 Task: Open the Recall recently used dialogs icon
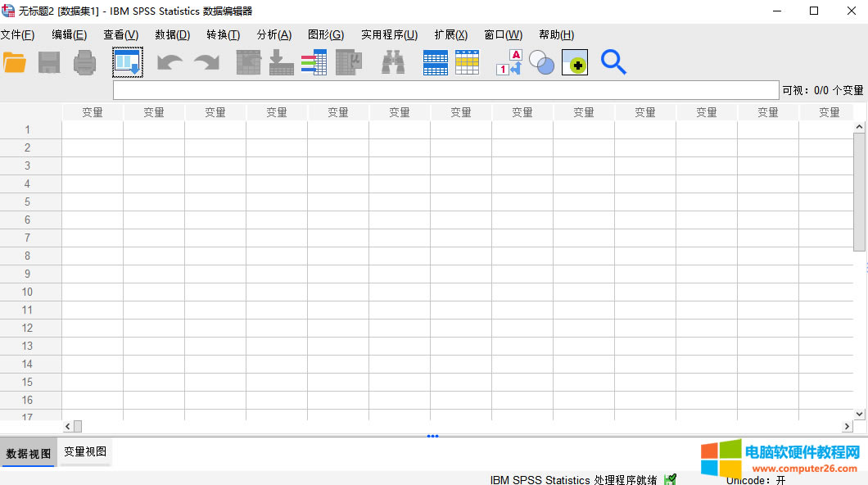tap(128, 63)
